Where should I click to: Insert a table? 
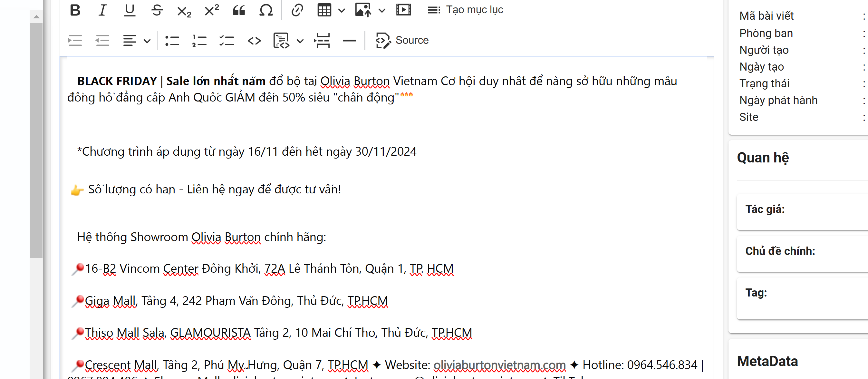[x=324, y=10]
